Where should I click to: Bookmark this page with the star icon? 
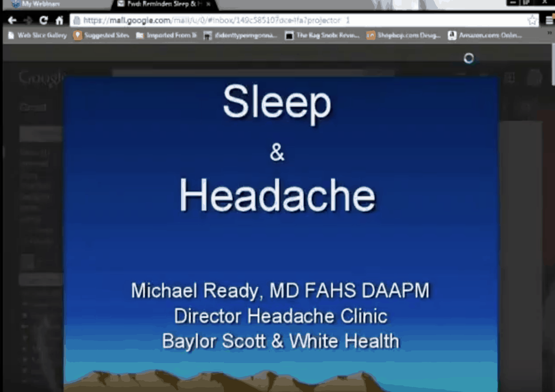coord(532,20)
